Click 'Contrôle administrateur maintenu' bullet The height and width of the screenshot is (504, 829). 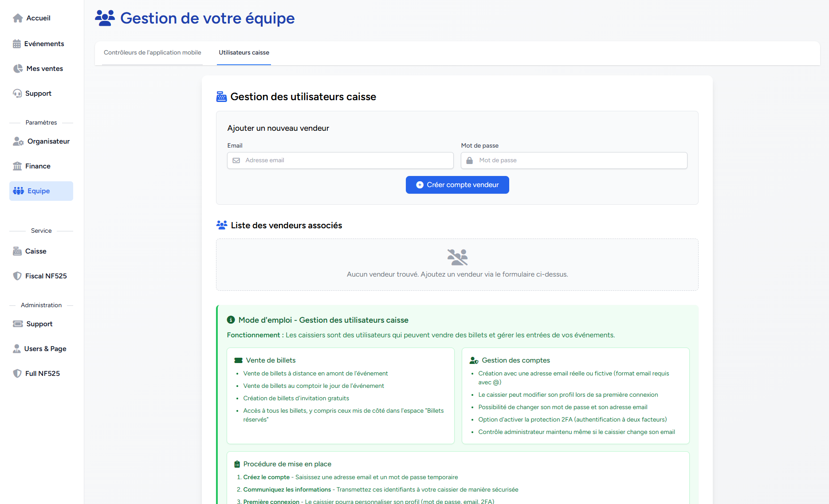[x=577, y=432]
